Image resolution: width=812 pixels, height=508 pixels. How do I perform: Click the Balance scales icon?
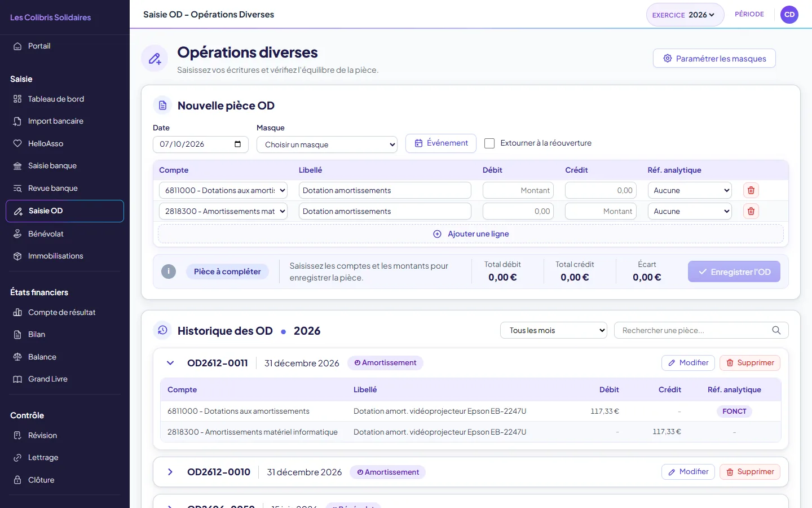coord(17,357)
